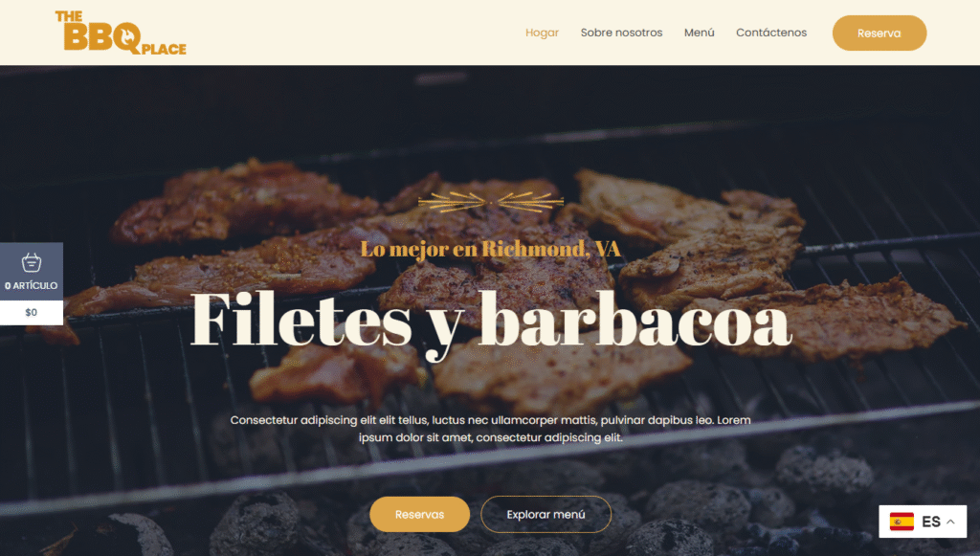Click The BBQ Place logo
The height and width of the screenshot is (556, 980).
(x=121, y=33)
